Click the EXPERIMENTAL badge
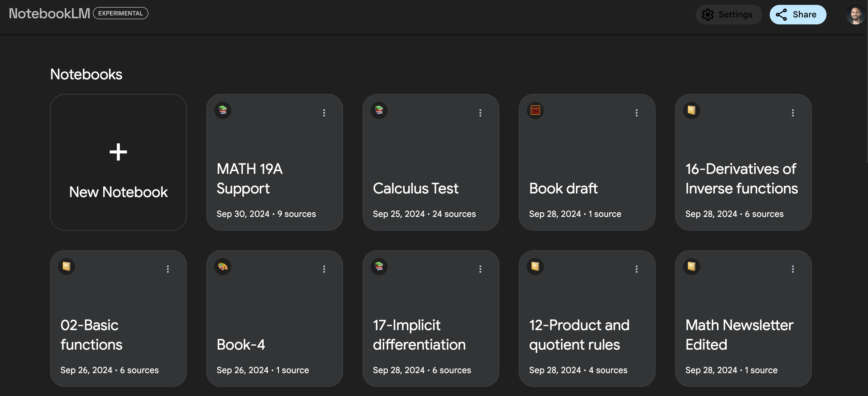The image size is (868, 396). (x=120, y=13)
